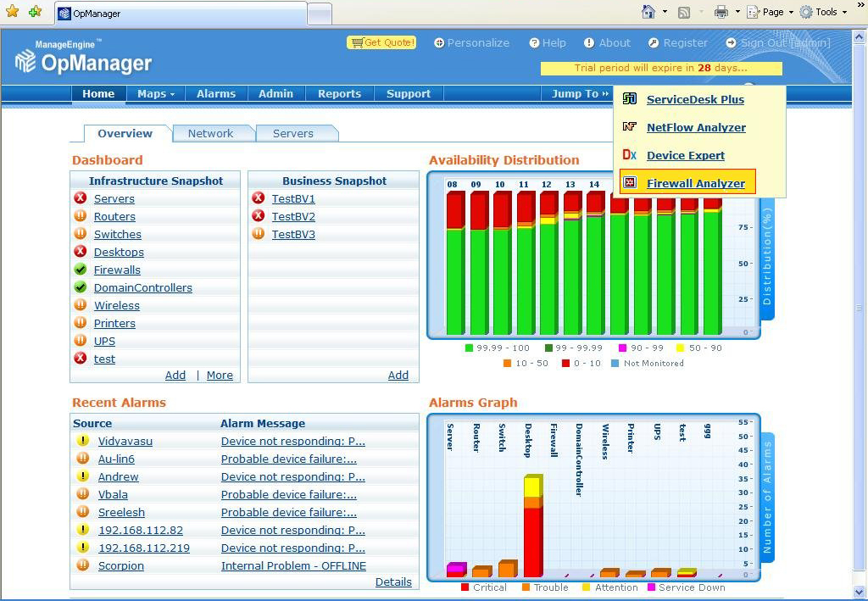Click the Critical red legend swatch
This screenshot has height=601, width=868.
(465, 587)
